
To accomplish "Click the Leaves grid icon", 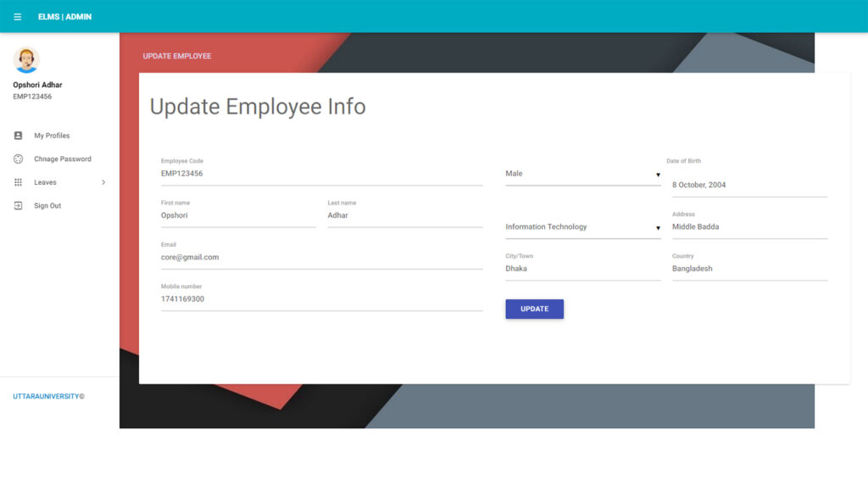I will 18,182.
